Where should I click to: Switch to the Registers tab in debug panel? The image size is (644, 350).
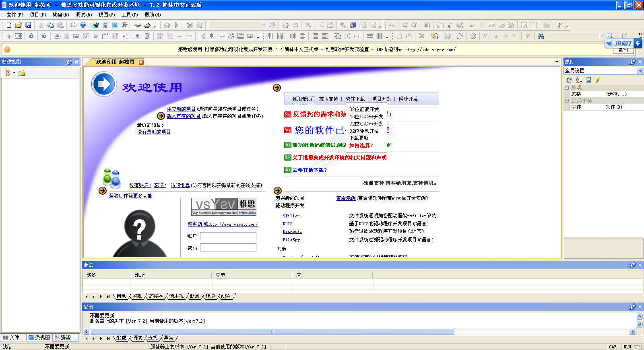point(155,296)
